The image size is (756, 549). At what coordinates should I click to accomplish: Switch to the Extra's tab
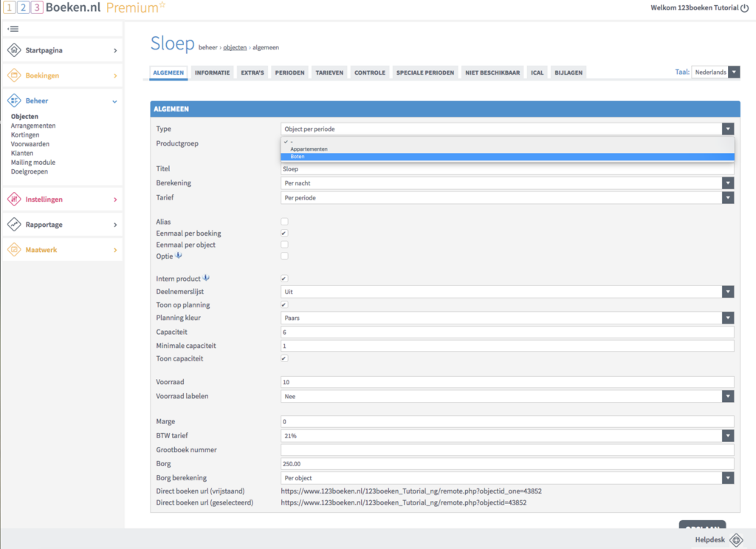coord(252,72)
